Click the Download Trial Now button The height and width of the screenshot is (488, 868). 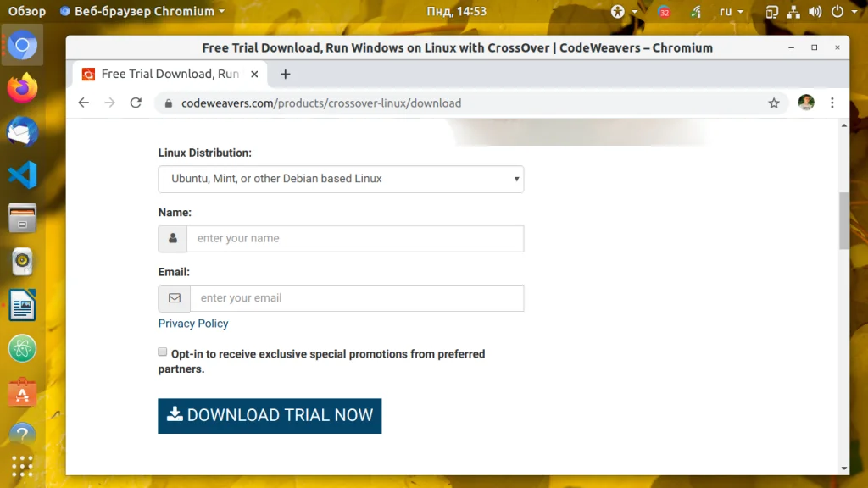pyautogui.click(x=270, y=415)
